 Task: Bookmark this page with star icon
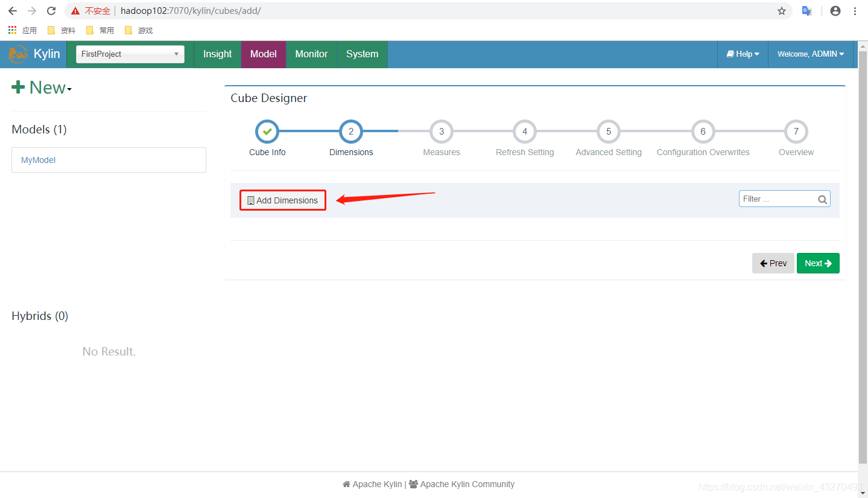click(782, 11)
